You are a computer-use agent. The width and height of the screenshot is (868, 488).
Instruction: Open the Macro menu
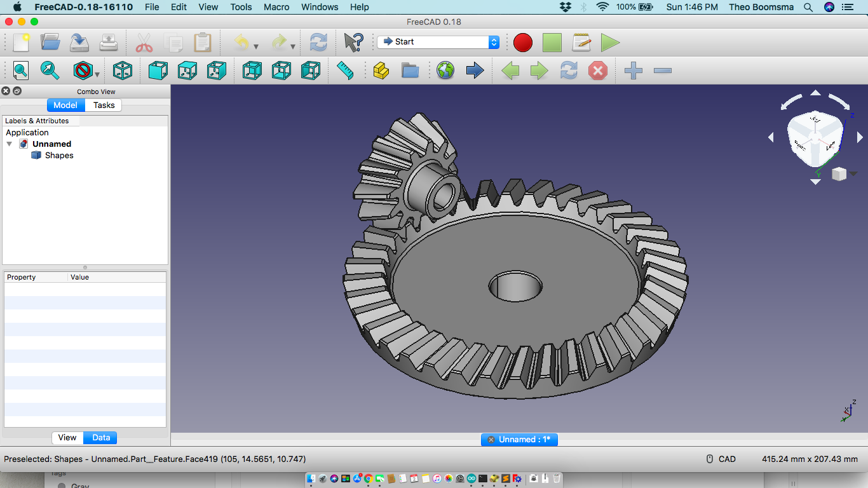(276, 7)
